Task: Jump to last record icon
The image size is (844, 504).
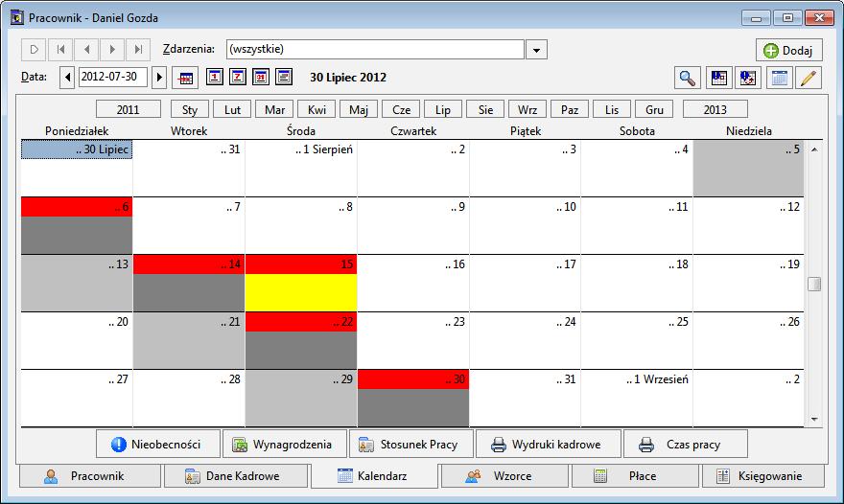Action: pyautogui.click(x=138, y=50)
